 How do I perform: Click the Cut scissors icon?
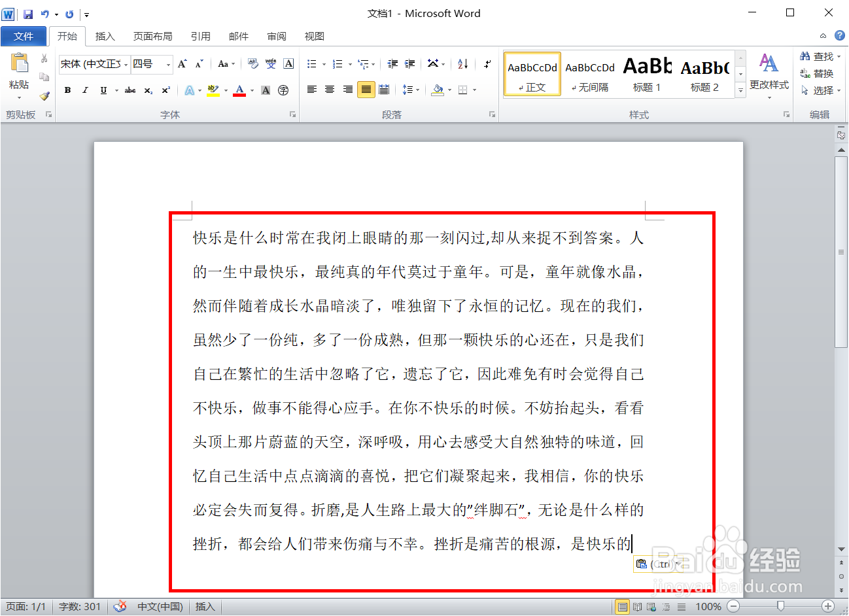click(44, 58)
